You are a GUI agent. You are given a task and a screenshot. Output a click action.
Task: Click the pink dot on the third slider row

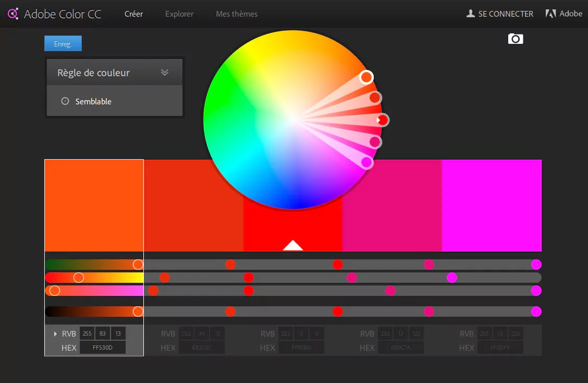click(390, 290)
